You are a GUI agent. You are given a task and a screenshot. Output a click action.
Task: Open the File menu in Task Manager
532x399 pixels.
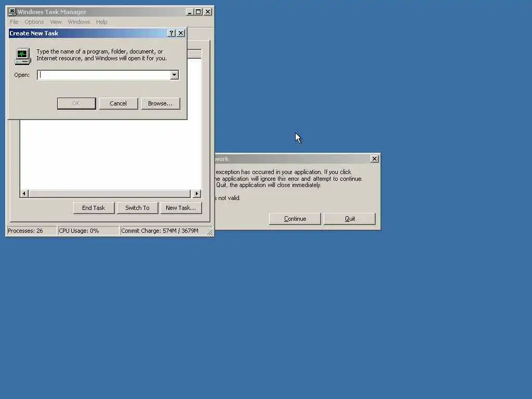coord(14,22)
